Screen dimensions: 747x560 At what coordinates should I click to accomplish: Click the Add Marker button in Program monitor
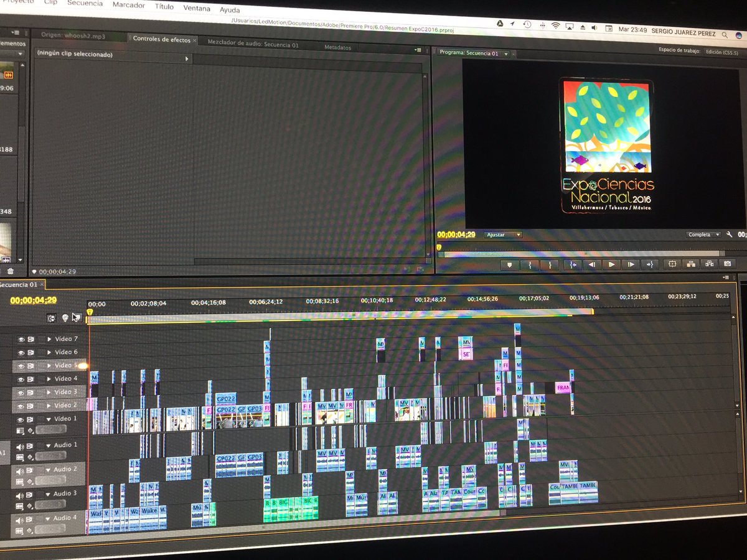pyautogui.click(x=510, y=264)
